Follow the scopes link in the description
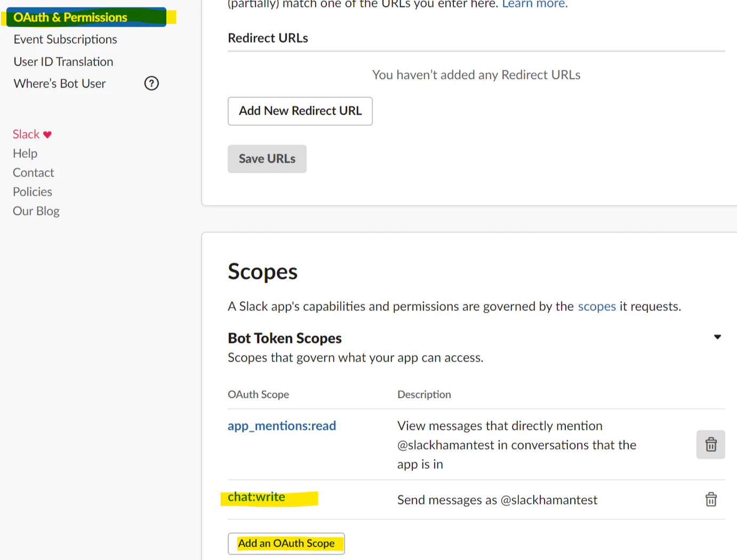 [597, 307]
